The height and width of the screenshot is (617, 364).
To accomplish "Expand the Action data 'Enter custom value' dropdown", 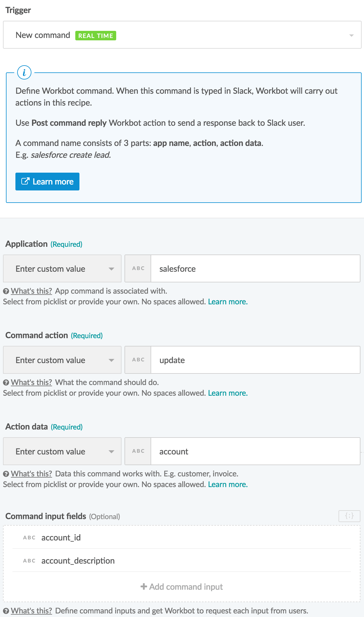I will click(x=62, y=451).
